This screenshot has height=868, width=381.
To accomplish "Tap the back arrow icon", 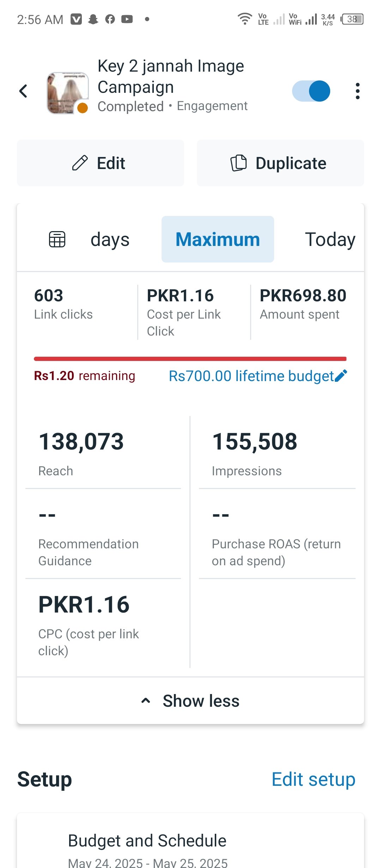I will pyautogui.click(x=24, y=91).
